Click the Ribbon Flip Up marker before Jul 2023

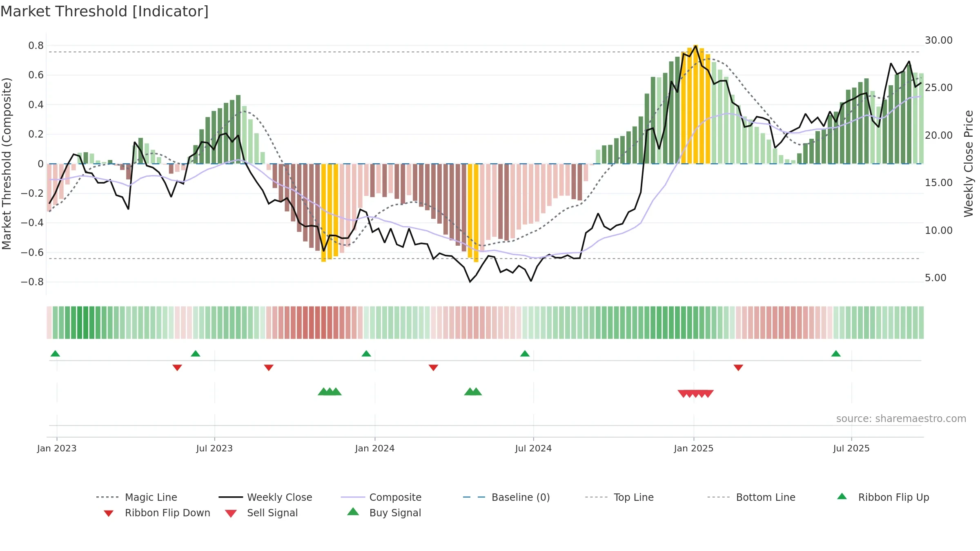(x=196, y=353)
